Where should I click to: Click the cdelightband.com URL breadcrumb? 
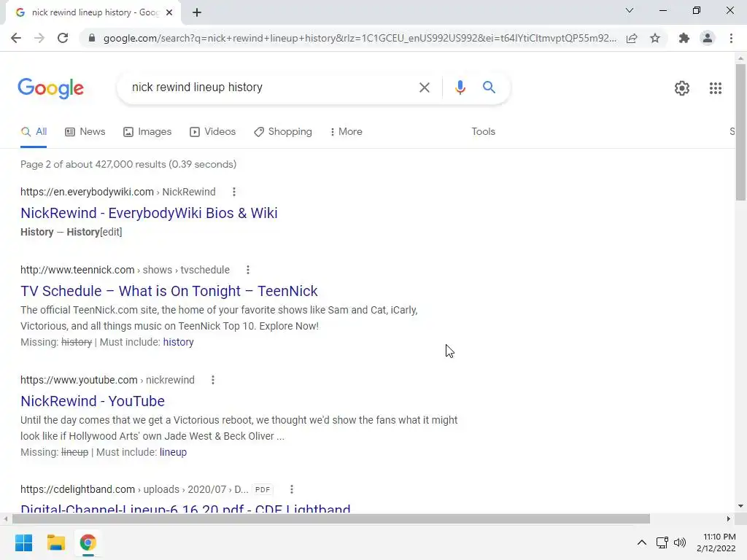point(134,489)
